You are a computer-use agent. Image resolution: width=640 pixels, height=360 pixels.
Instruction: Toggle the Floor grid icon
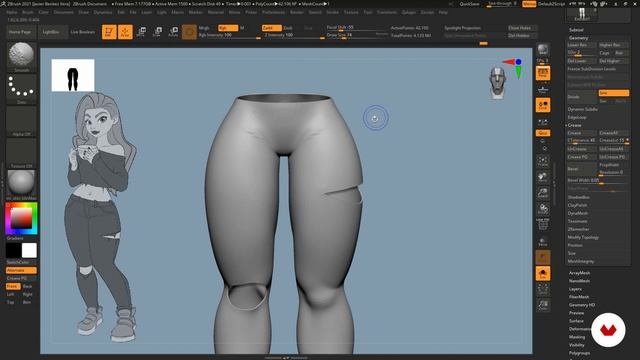click(542, 90)
